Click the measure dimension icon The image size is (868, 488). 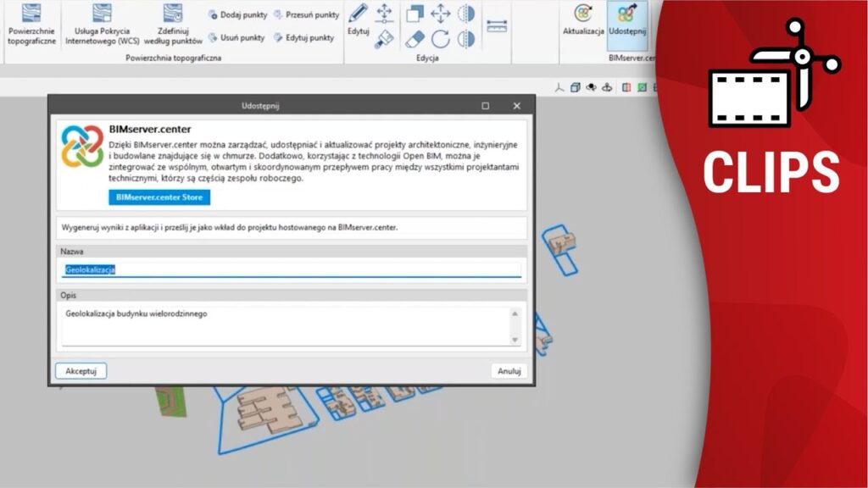[499, 26]
